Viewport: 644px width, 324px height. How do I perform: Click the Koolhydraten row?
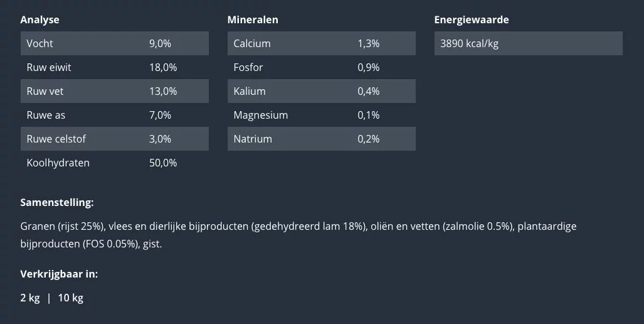click(114, 163)
